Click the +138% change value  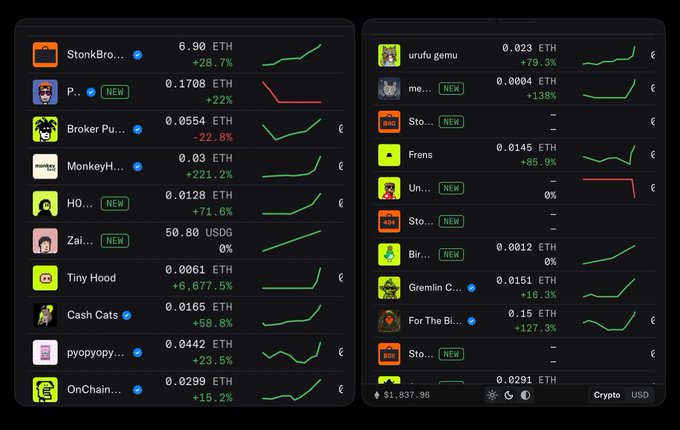[541, 96]
